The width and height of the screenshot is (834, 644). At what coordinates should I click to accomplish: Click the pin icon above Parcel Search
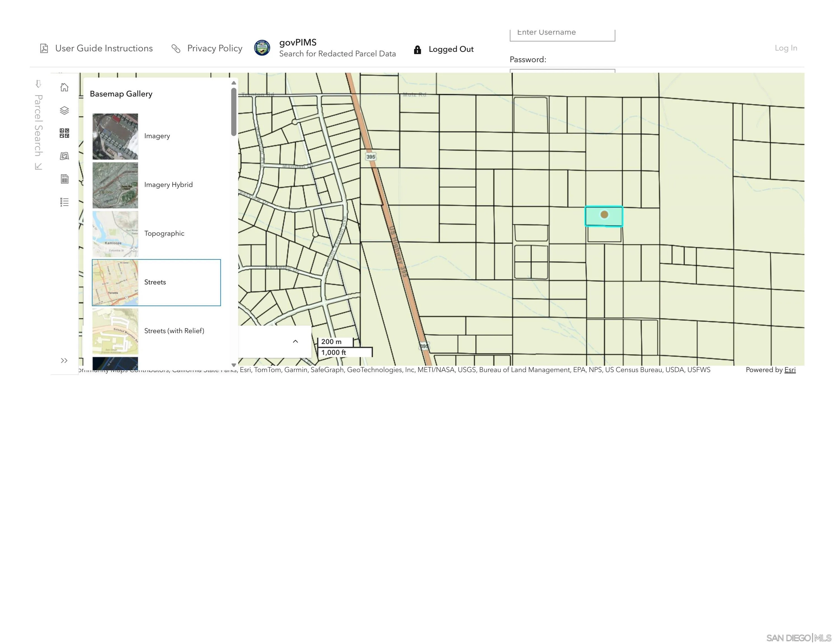38,84
